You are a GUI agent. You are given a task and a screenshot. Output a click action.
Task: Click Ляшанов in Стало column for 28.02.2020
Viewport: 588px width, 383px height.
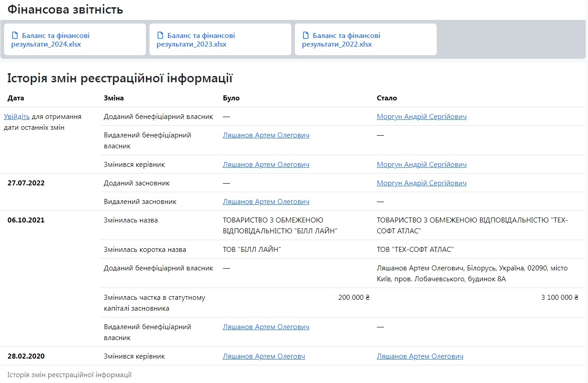coord(420,356)
